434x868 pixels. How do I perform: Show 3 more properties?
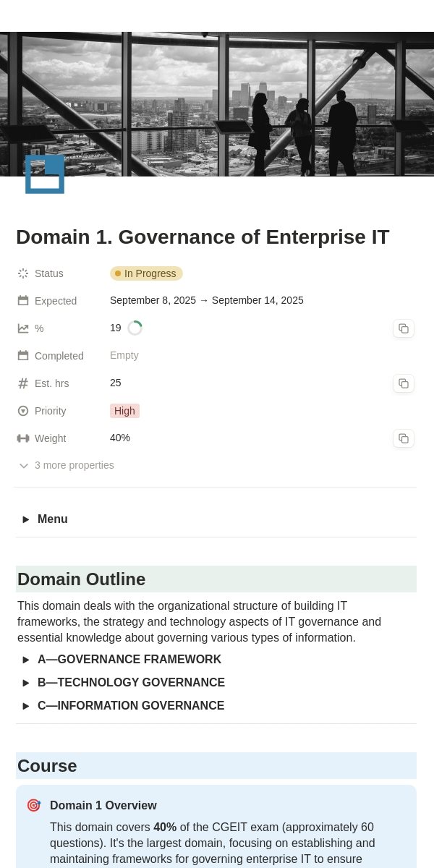(66, 465)
